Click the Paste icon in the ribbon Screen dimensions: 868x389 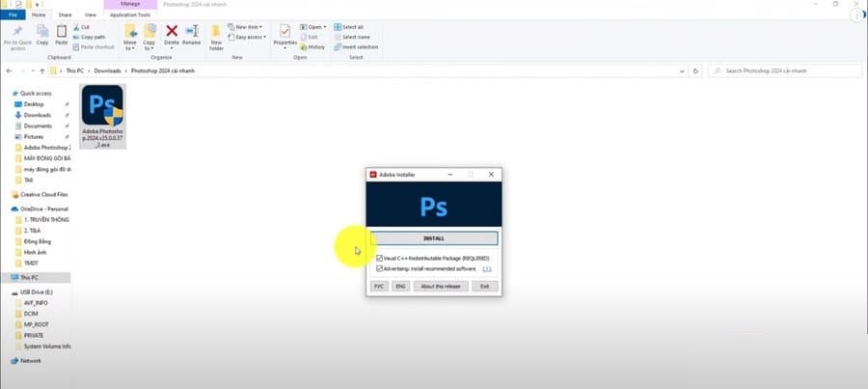62,32
